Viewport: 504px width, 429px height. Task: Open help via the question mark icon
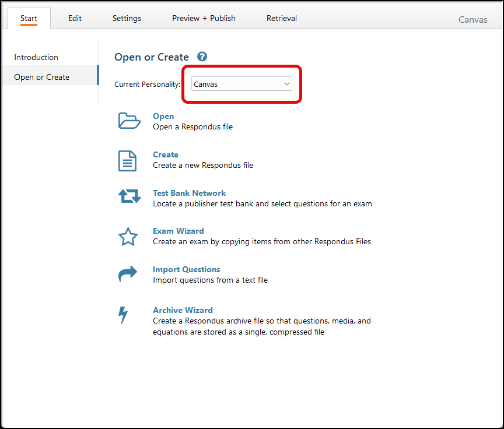coord(202,57)
